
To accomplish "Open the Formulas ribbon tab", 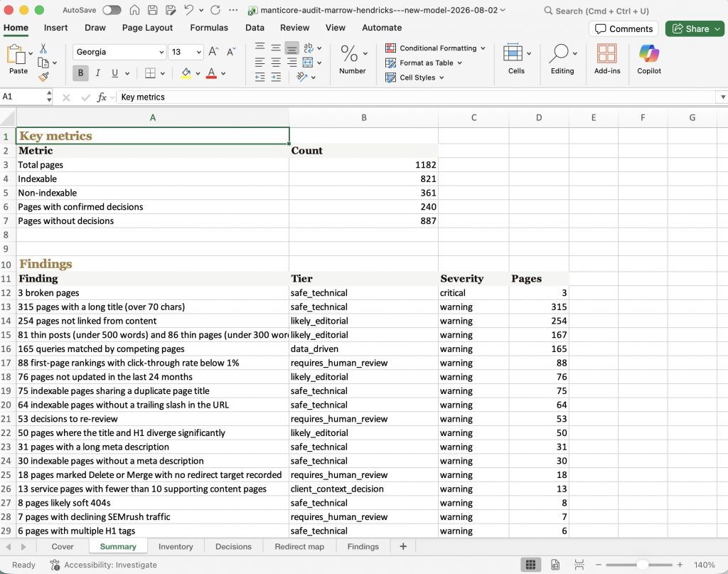I will click(209, 28).
